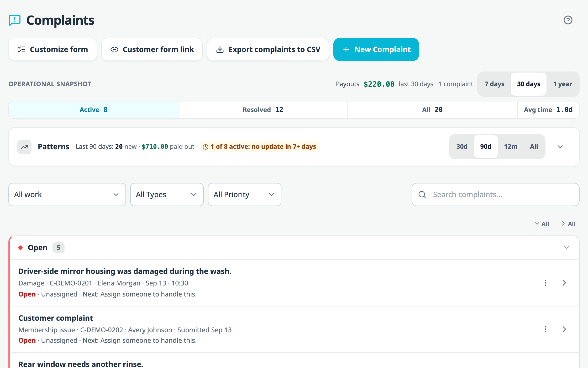Open mirror housing complaint via arrow icon
This screenshot has width=588, height=368.
pos(564,283)
